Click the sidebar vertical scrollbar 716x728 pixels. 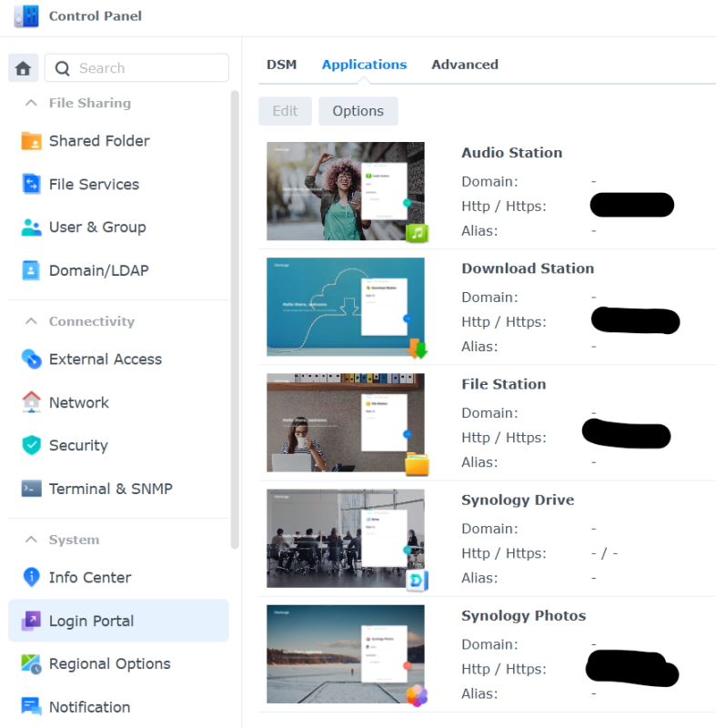[x=235, y=319]
